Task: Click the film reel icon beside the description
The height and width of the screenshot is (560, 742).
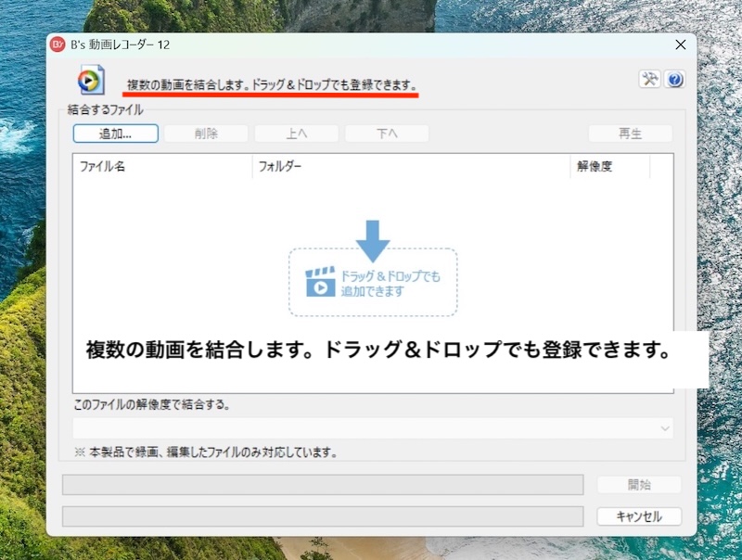Action: [x=90, y=81]
